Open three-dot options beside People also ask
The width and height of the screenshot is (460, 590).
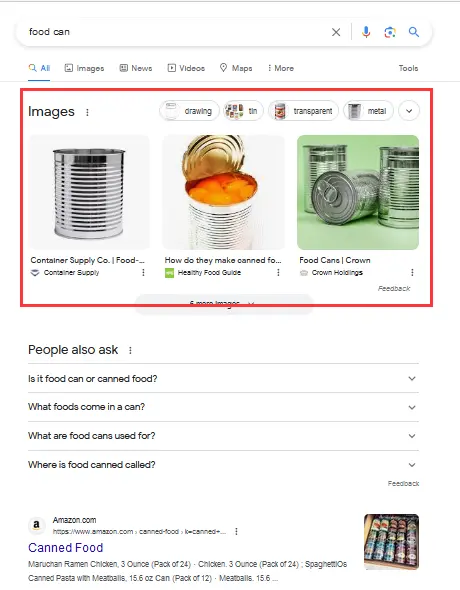(130, 350)
